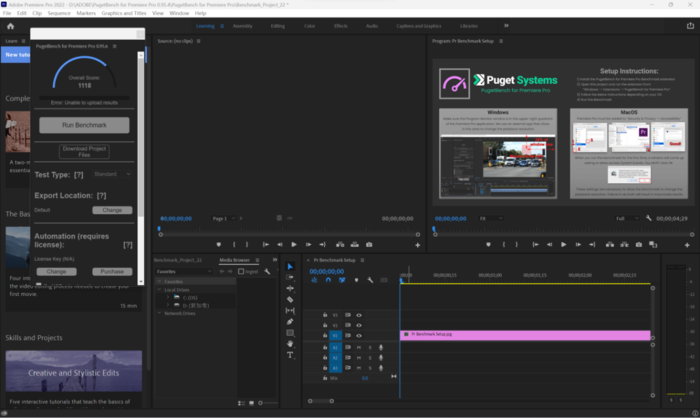Enable voice-over record on track A3
Viewport: 700px width, 418px height.
(x=381, y=368)
